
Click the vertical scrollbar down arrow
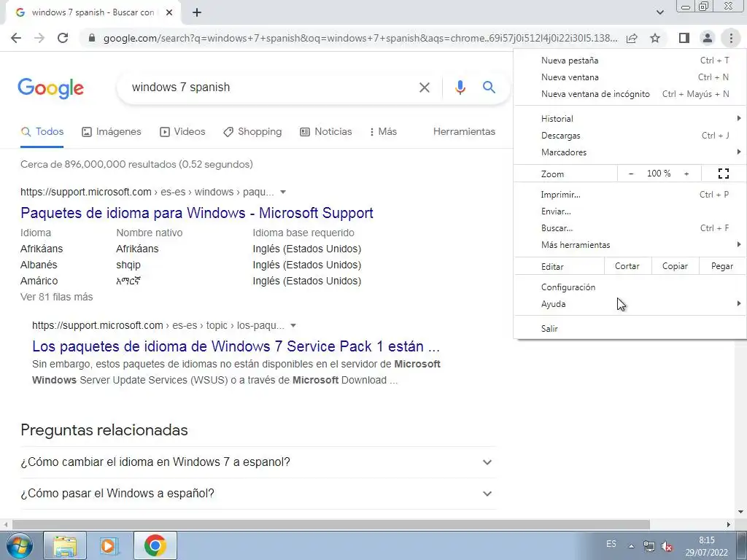pos(740,513)
